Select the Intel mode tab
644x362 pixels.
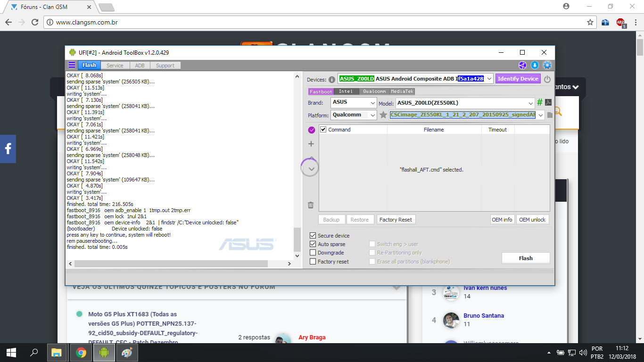point(346,91)
